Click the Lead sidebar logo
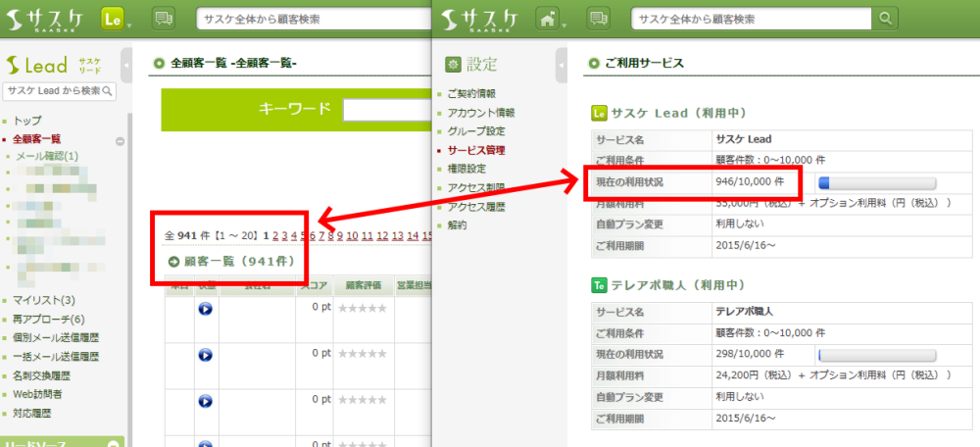This screenshot has width=980, height=447. click(53, 65)
